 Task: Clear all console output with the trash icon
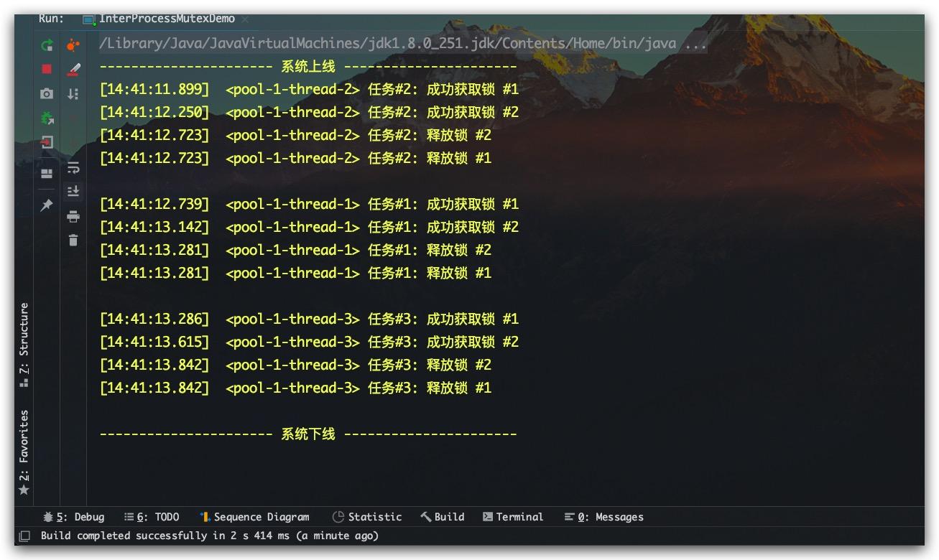pyautogui.click(x=73, y=241)
